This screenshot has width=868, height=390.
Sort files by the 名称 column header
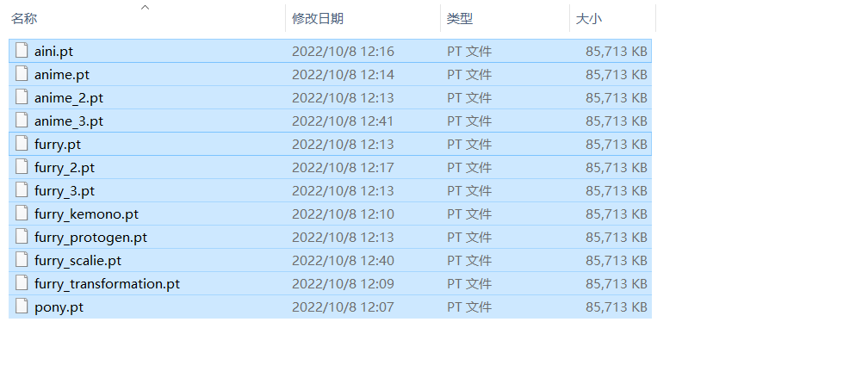24,19
